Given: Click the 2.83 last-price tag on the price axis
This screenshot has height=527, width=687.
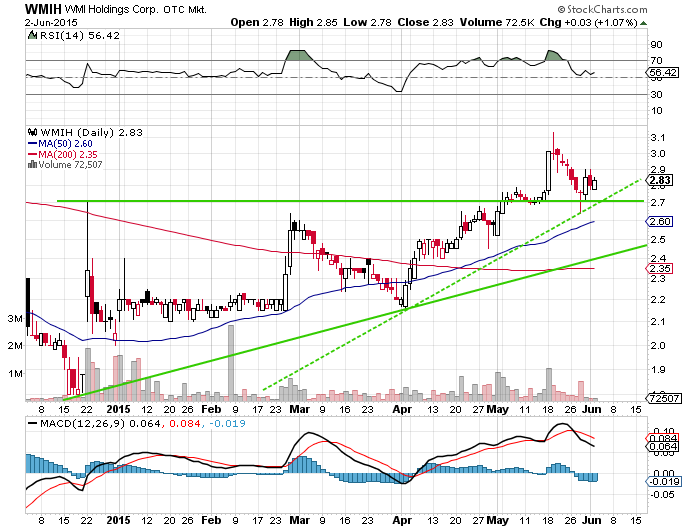Looking at the screenshot, I should [660, 180].
